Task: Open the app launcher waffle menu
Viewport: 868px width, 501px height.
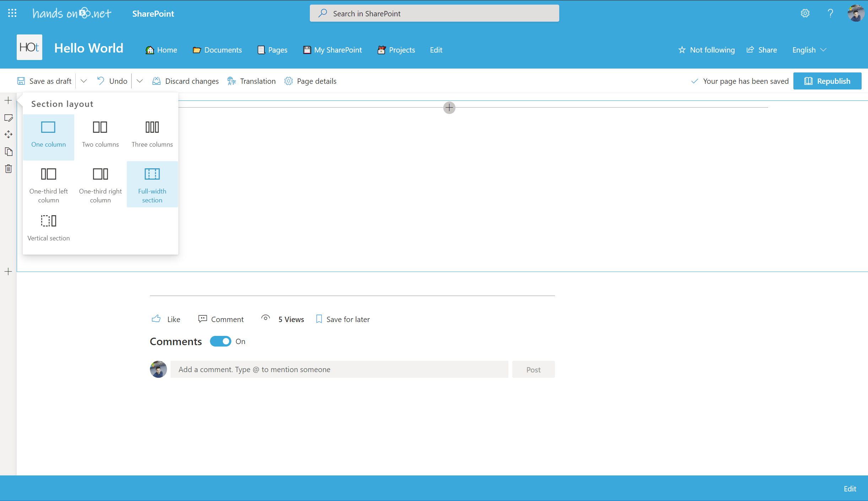Action: pos(12,13)
